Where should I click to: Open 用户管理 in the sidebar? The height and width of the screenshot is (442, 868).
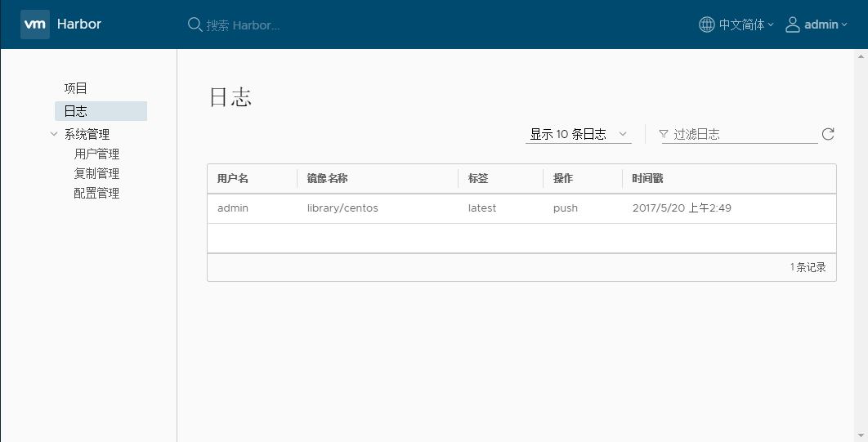point(97,154)
